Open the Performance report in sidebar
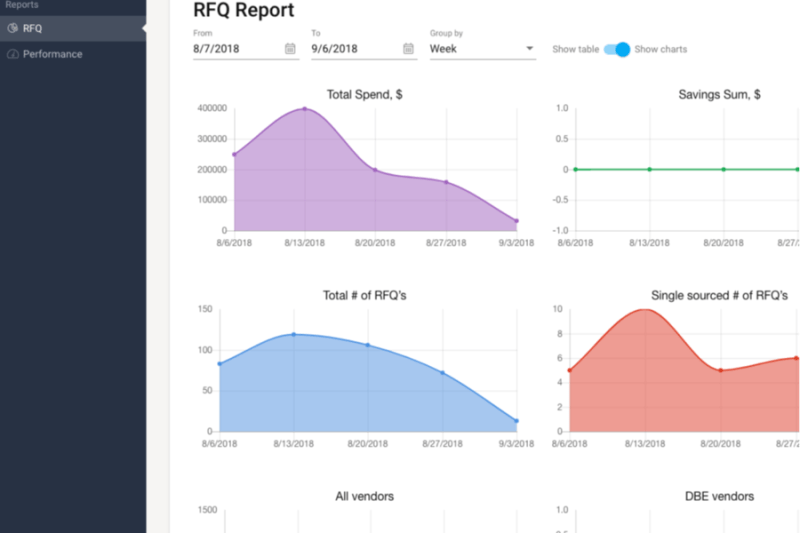Screen dimensions: 800x533 coord(52,54)
